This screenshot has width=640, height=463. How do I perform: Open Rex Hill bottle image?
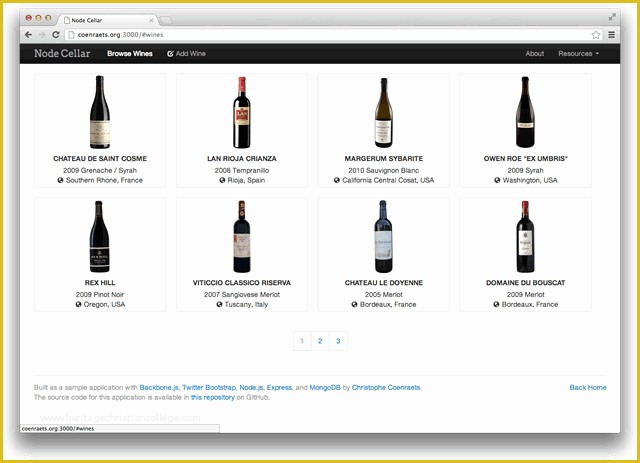click(x=100, y=236)
